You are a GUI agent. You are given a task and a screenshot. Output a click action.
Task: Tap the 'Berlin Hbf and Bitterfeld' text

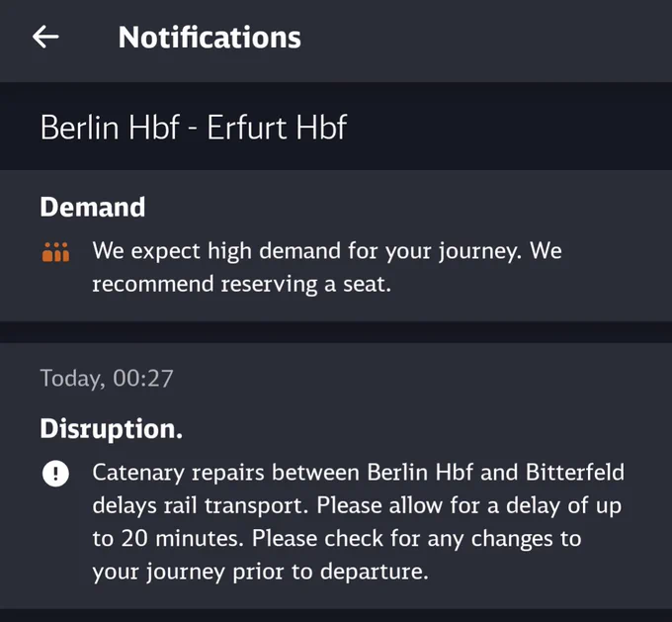(x=496, y=473)
